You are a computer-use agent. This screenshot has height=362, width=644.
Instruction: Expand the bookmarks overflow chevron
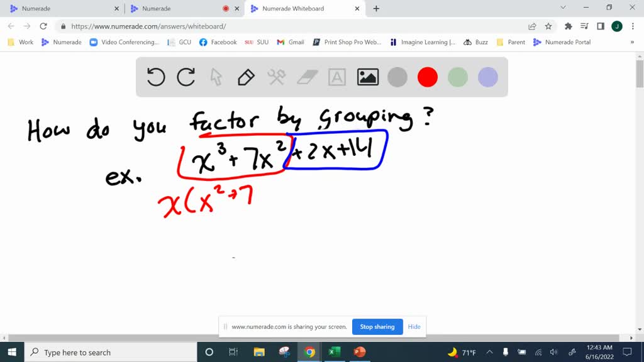tap(632, 42)
